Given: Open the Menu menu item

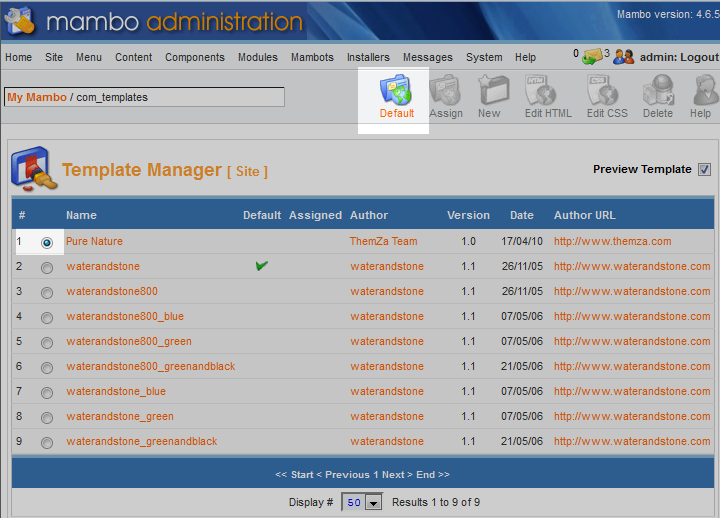Looking at the screenshot, I should (89, 57).
